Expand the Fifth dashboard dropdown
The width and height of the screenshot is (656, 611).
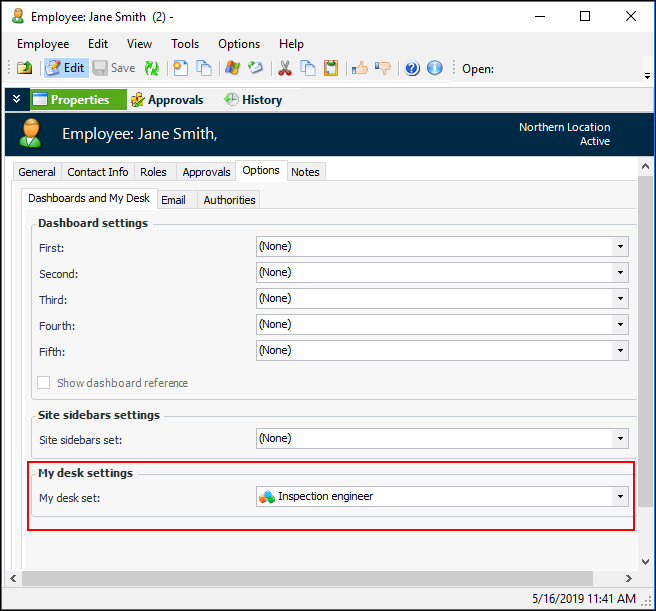coord(620,350)
